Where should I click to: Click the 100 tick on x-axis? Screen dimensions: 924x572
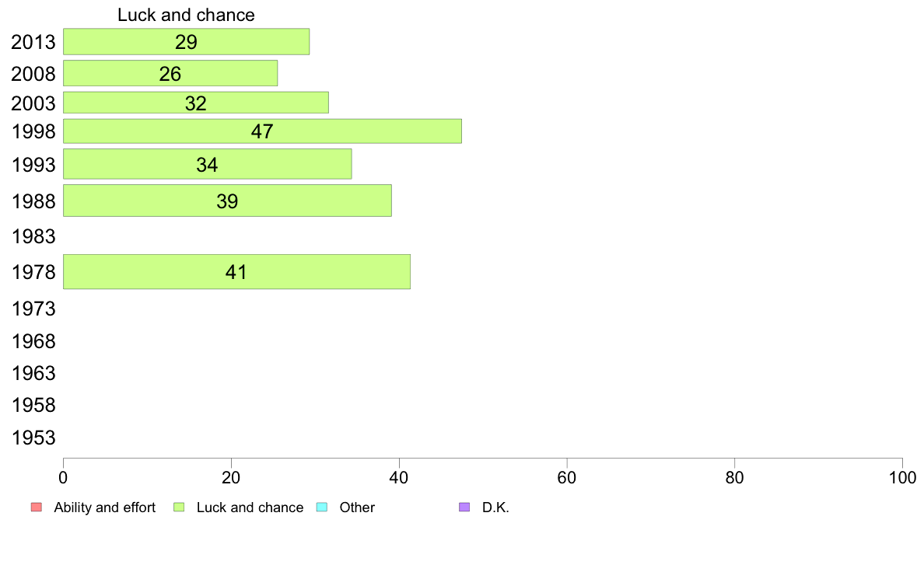902,477
